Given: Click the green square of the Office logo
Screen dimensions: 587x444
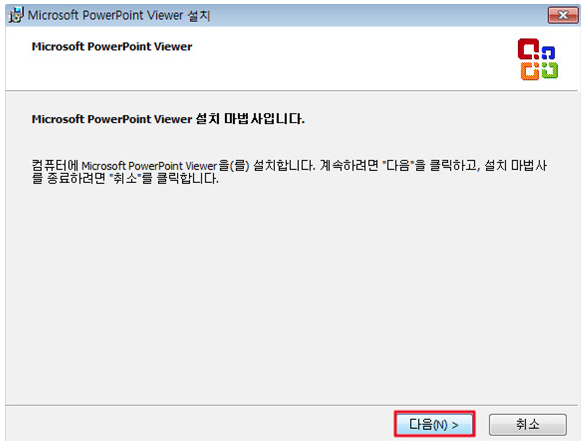Looking at the screenshot, I should [x=549, y=70].
